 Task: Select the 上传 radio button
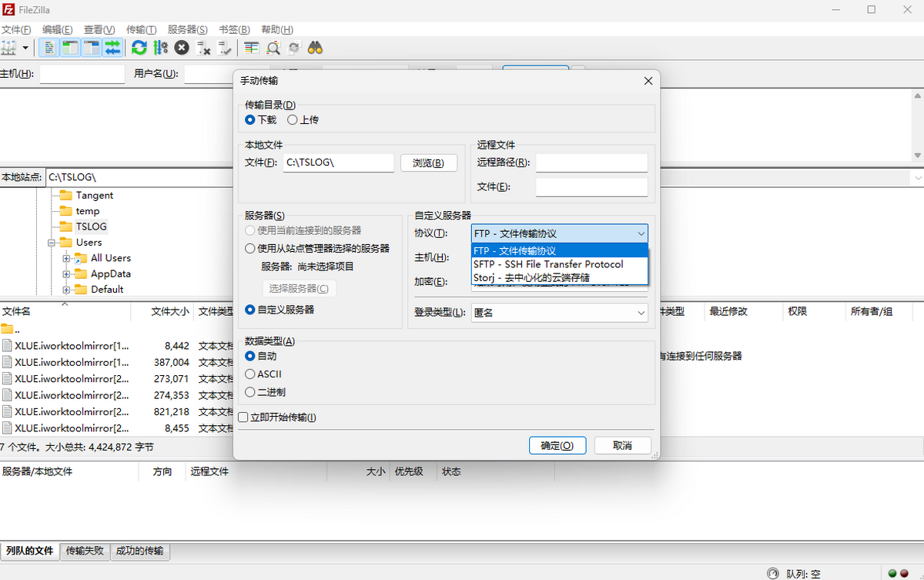[303, 120]
